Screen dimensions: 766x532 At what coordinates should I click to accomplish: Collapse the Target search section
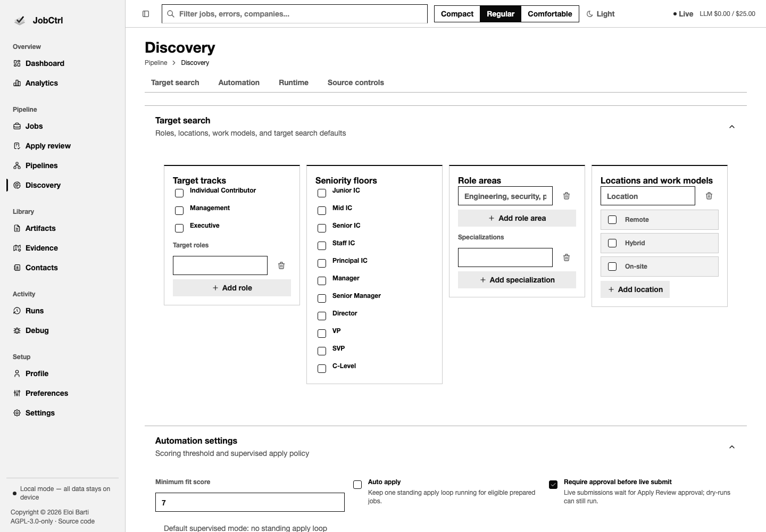[732, 127]
